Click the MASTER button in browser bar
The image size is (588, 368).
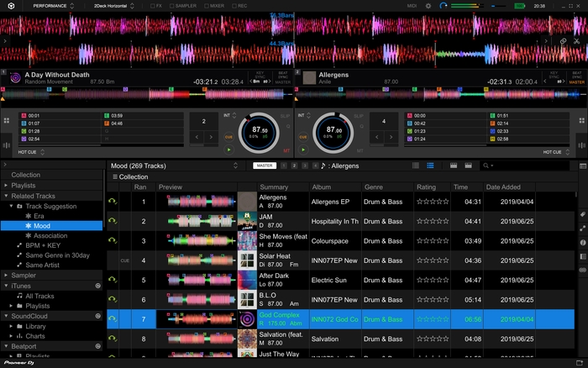[x=265, y=166]
